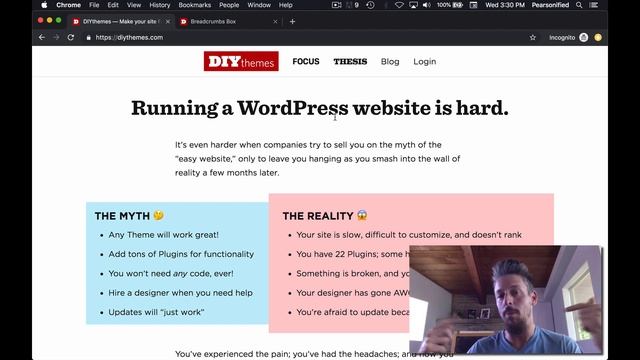The image size is (640, 360).
Task: Open the Edit menu
Action: tap(113, 5)
